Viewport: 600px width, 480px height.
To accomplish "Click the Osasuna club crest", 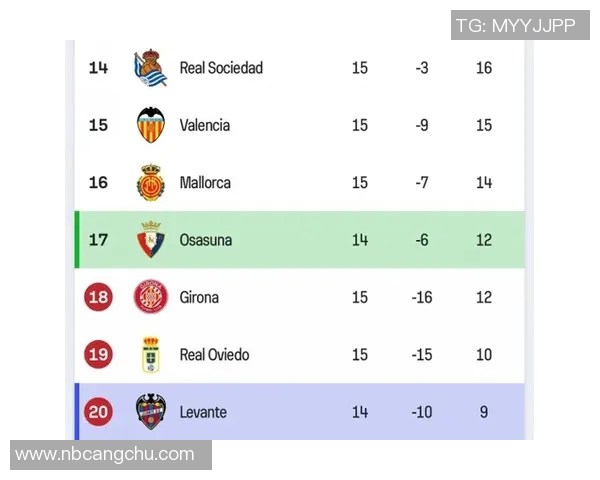I will point(151,240).
